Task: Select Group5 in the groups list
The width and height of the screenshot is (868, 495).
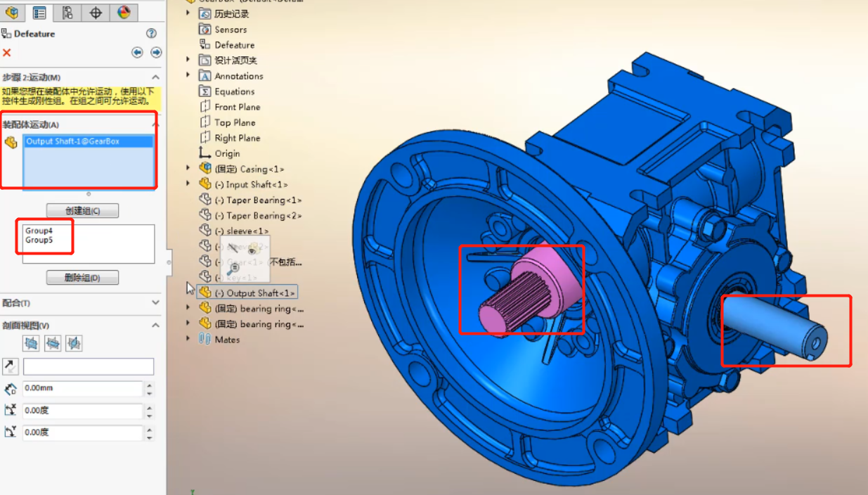Action: (39, 240)
